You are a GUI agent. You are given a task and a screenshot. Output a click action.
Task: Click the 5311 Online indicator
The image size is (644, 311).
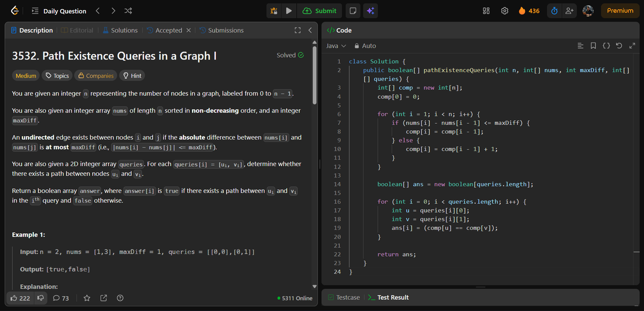pyautogui.click(x=295, y=298)
